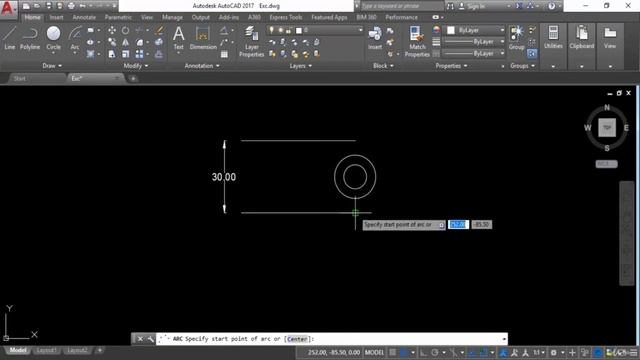Open annotation scale 1:1 dropdown

click(539, 352)
